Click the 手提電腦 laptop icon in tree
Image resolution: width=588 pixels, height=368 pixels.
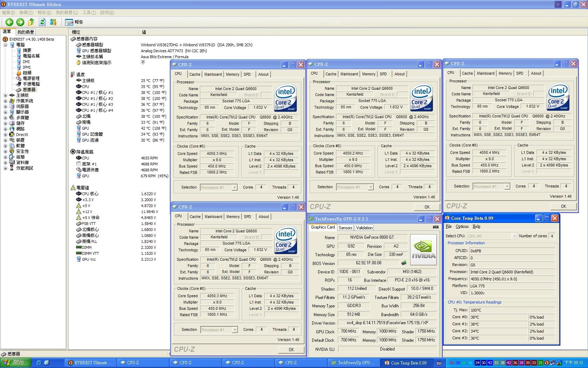19,84
